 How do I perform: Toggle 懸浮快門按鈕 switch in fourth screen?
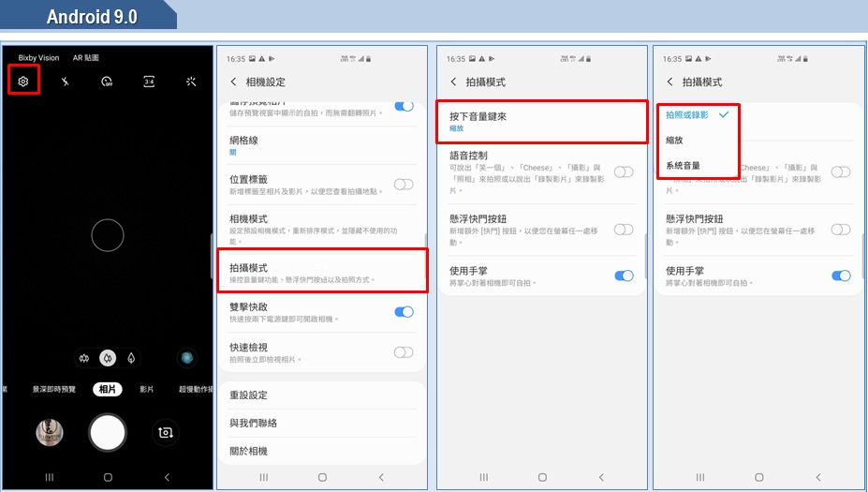(840, 230)
